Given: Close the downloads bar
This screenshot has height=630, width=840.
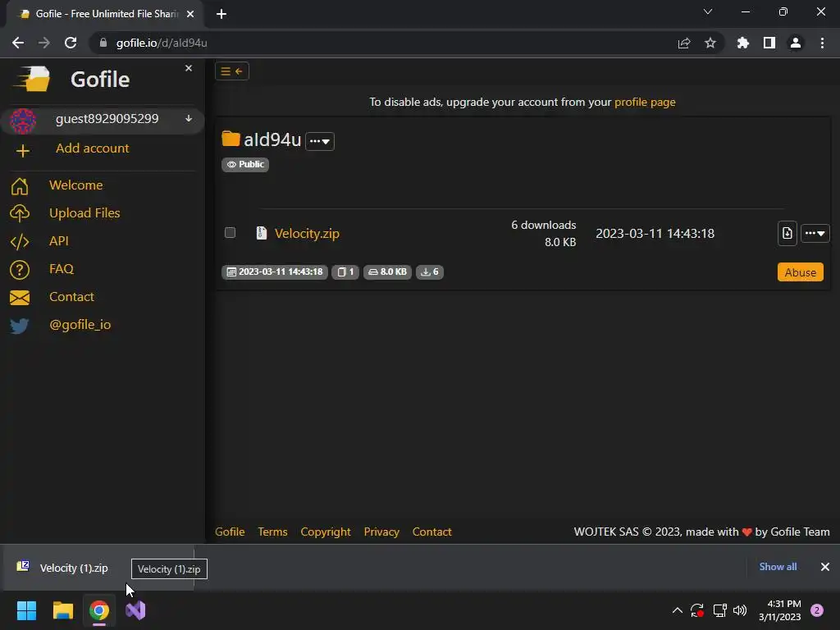Looking at the screenshot, I should tap(825, 567).
